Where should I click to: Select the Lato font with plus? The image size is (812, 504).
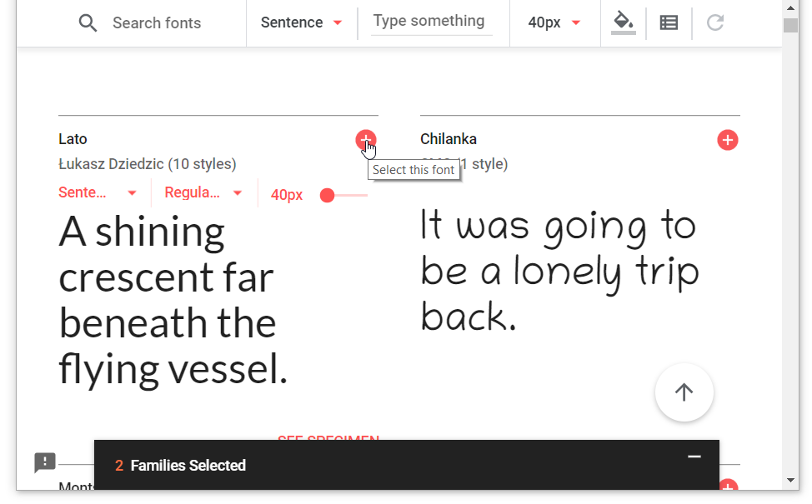365,140
